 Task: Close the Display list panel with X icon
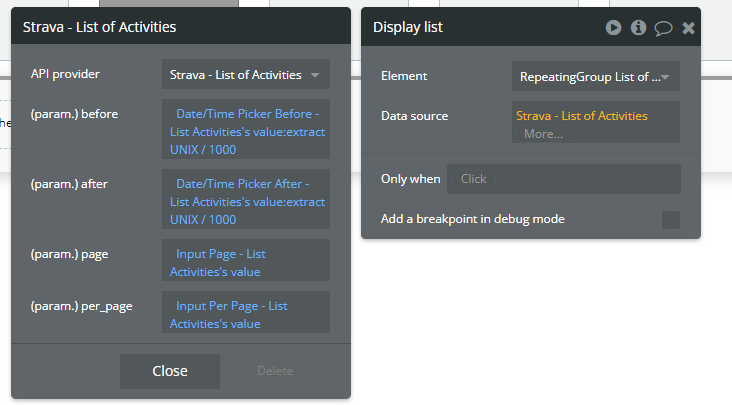[688, 28]
